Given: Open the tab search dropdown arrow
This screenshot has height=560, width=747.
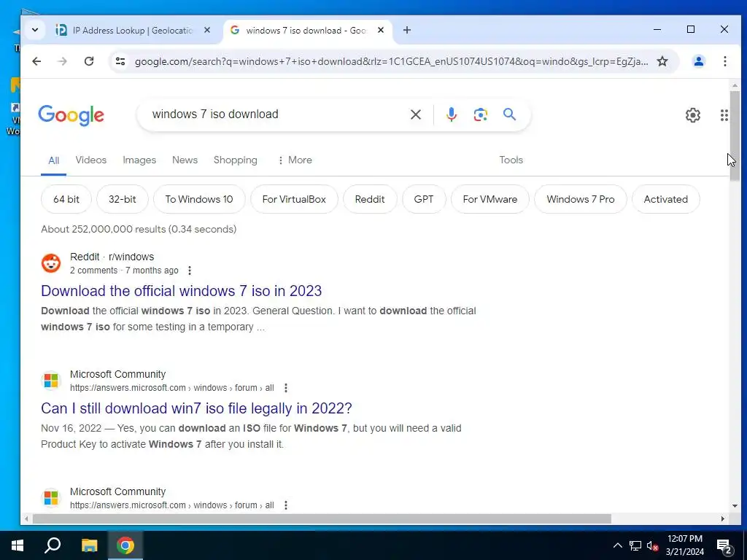Looking at the screenshot, I should pos(35,30).
